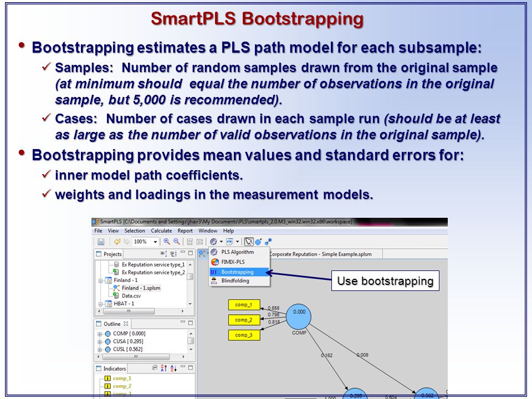
Task: Select Data.csv in project tree
Action: click(x=131, y=295)
